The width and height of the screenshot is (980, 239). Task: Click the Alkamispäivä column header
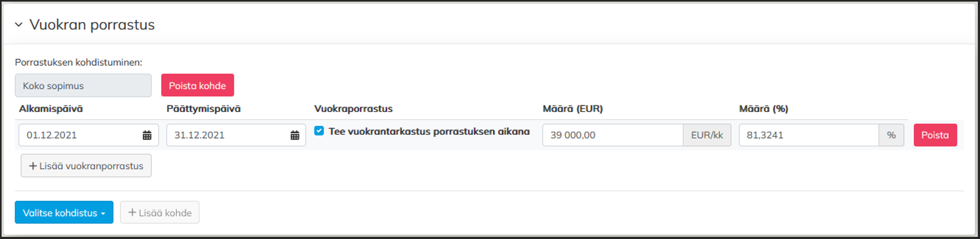pos(51,108)
